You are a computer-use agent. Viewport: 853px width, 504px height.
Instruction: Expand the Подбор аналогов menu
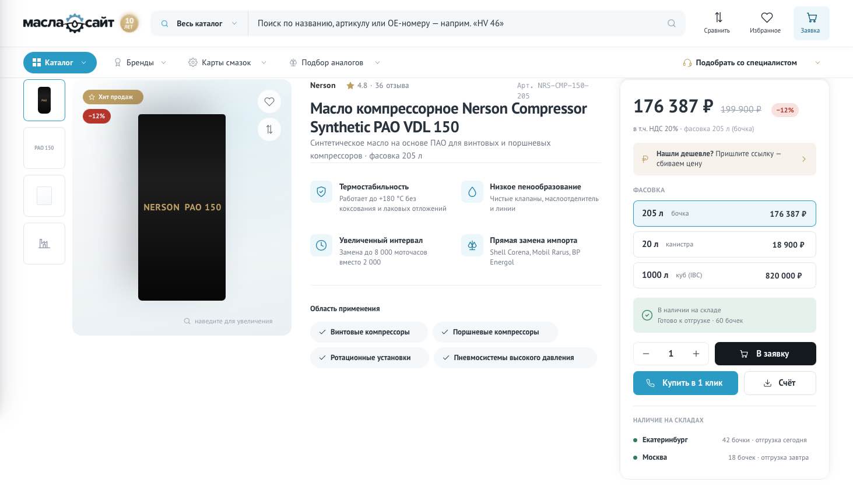335,63
